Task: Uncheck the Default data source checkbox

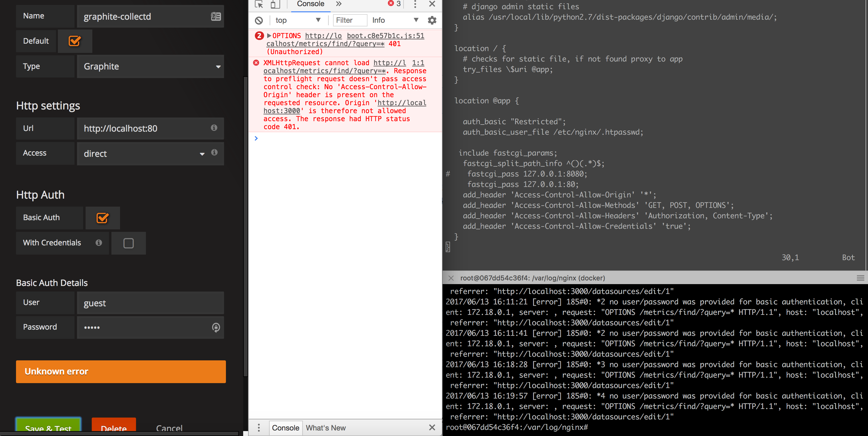Action: pos(74,41)
